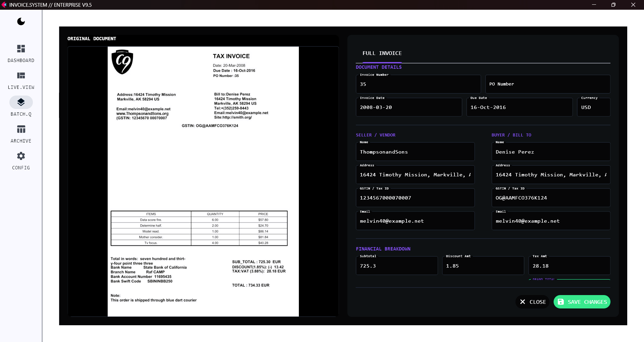Click the seller name ThompsonandSons field
Viewport: 644px width, 342px height.
415,152
